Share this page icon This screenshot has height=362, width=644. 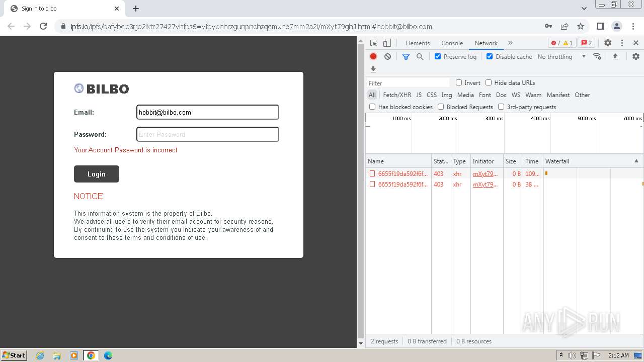(x=565, y=26)
